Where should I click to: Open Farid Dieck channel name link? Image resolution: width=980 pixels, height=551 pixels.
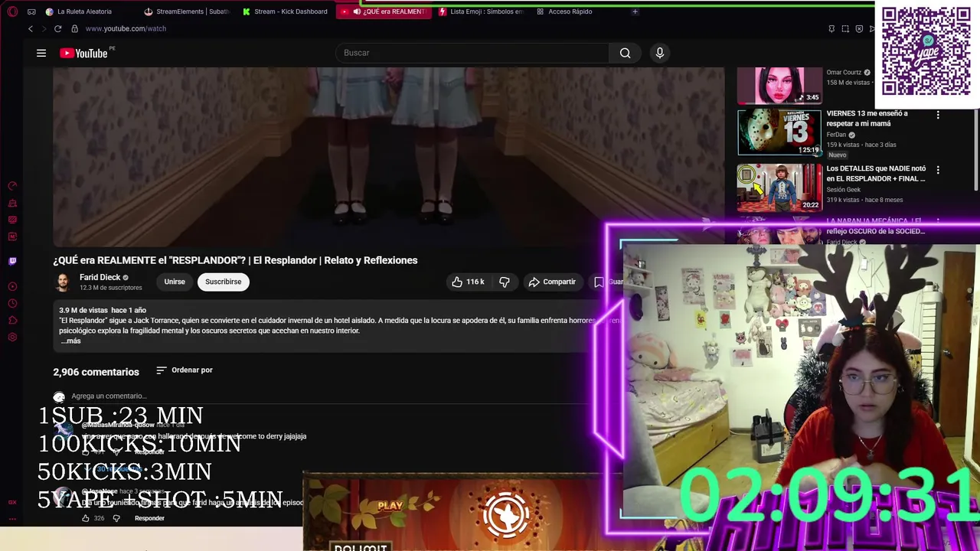pos(100,278)
